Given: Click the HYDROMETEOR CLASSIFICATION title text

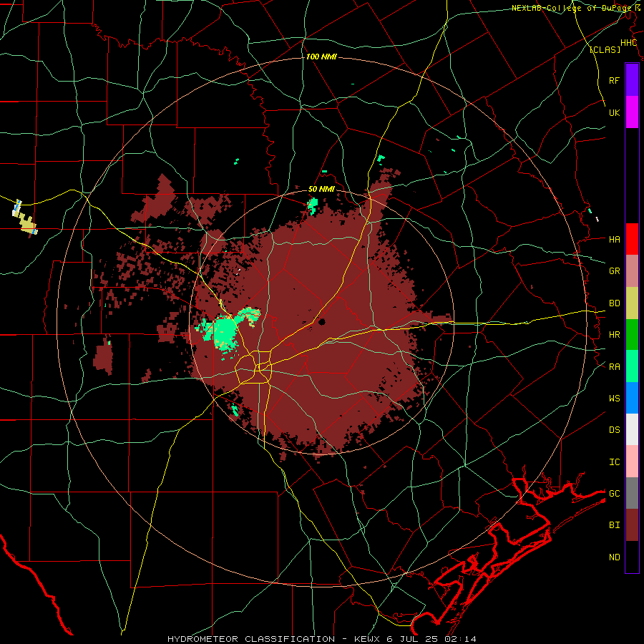Looking at the screenshot, I should coord(251,639).
